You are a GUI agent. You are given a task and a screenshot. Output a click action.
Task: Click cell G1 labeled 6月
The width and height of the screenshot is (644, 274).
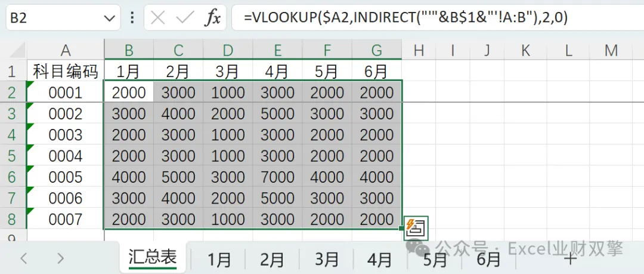point(377,71)
